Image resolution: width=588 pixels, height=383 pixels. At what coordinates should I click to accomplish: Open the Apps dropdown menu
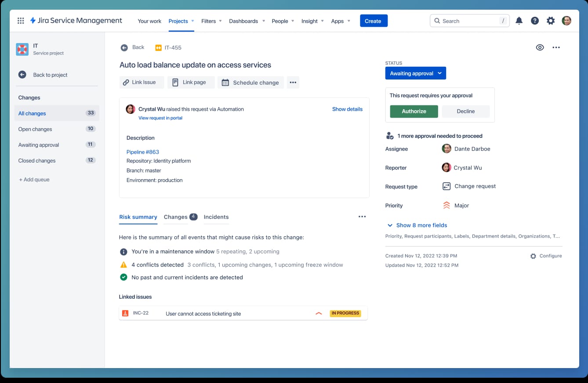click(x=341, y=21)
